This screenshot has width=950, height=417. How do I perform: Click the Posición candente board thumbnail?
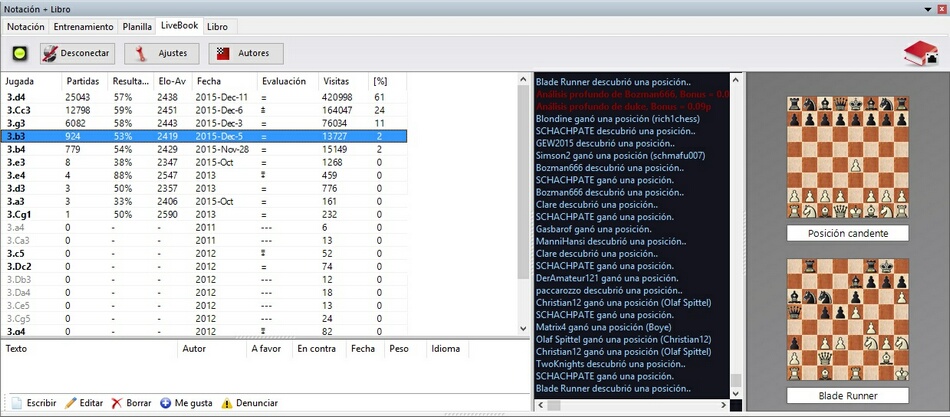[x=848, y=158]
